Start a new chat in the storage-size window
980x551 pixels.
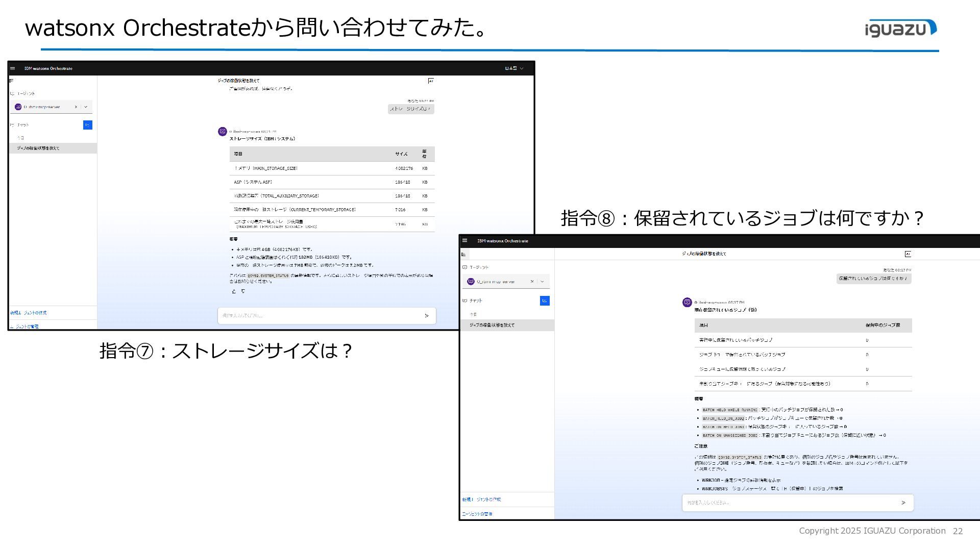tap(88, 125)
